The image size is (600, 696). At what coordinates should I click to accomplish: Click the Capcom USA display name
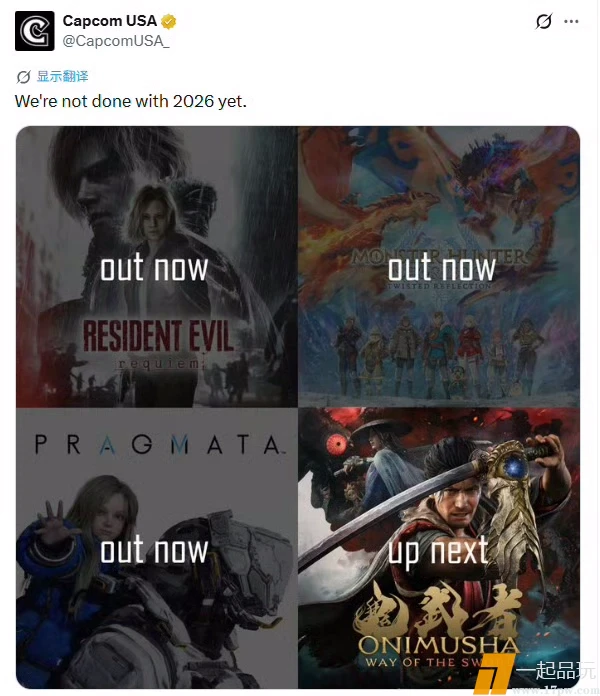coord(110,20)
